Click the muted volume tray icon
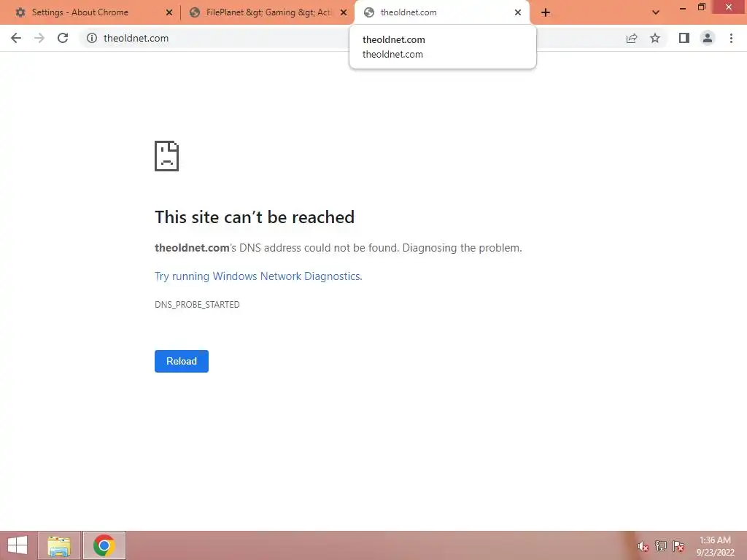 coord(643,546)
